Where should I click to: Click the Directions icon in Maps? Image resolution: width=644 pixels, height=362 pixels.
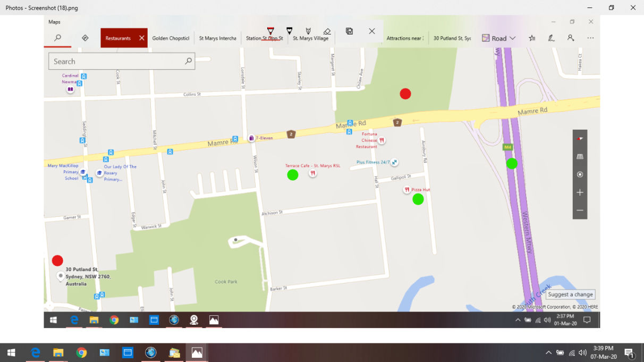(85, 38)
